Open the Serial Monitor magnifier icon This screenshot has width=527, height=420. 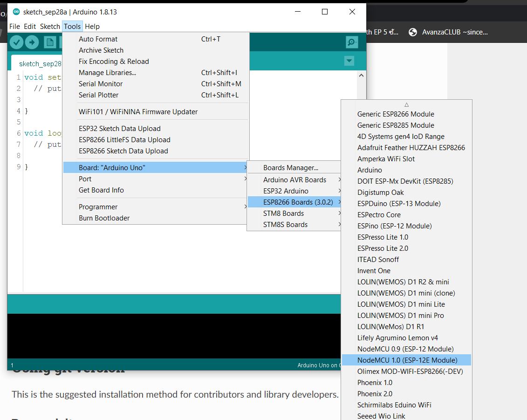pos(351,42)
